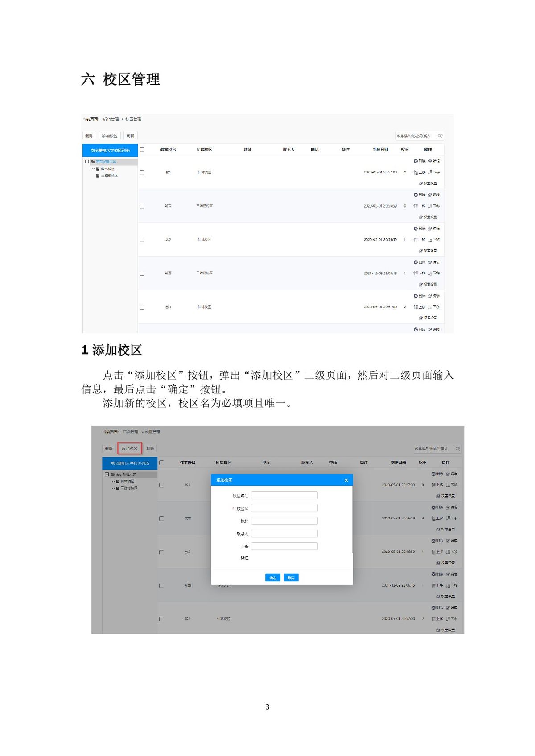Toggle header select-all checkbox in upper table
The height and width of the screenshot is (756, 535).
(x=142, y=150)
